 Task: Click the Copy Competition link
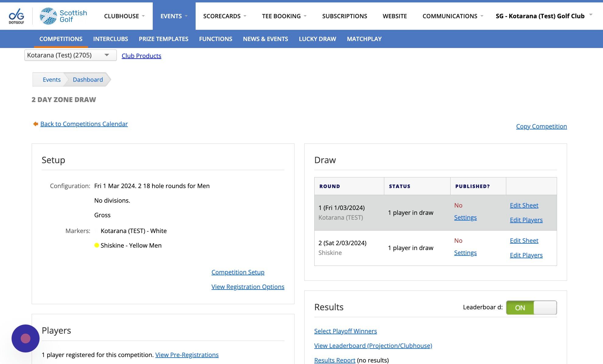[x=541, y=126]
